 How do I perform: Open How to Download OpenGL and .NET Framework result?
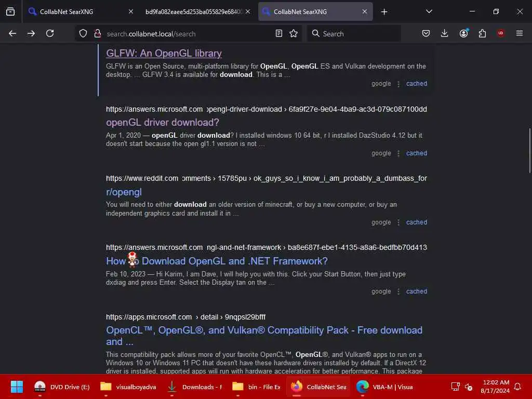[217, 261]
